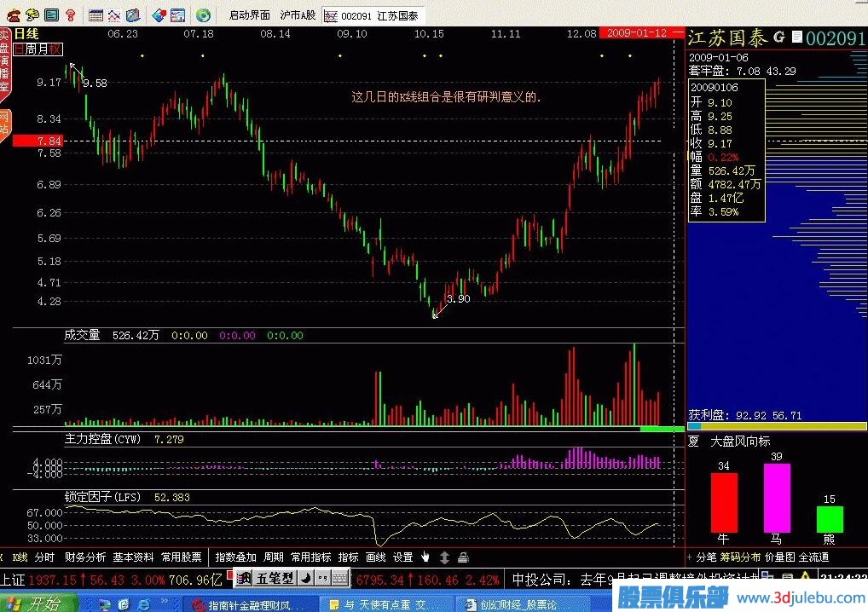Click the 启动界面 button

pos(249,14)
